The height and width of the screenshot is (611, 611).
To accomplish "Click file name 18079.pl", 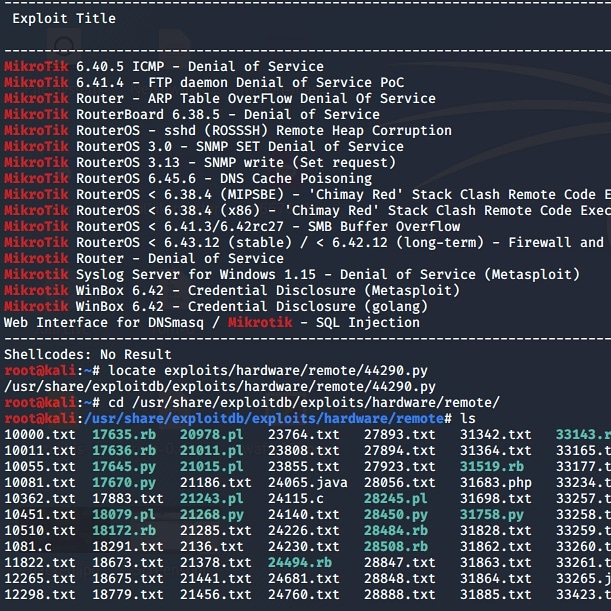I will point(124,514).
